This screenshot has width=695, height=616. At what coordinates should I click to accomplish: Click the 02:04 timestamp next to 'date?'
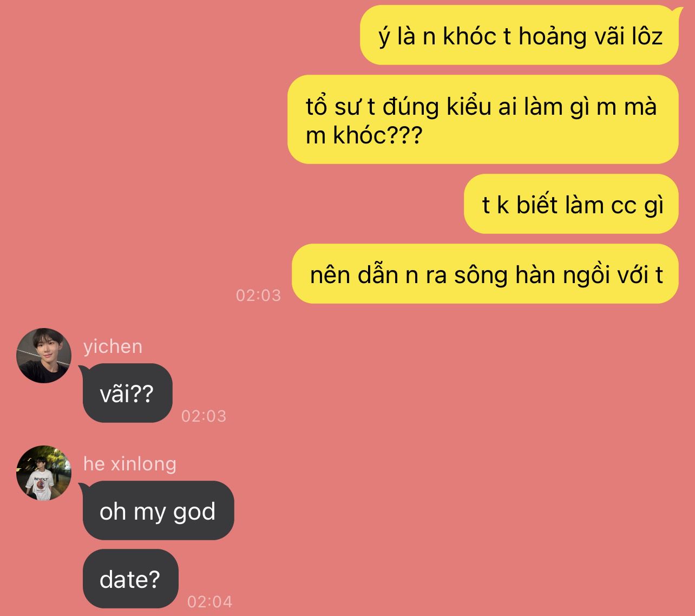tap(209, 601)
